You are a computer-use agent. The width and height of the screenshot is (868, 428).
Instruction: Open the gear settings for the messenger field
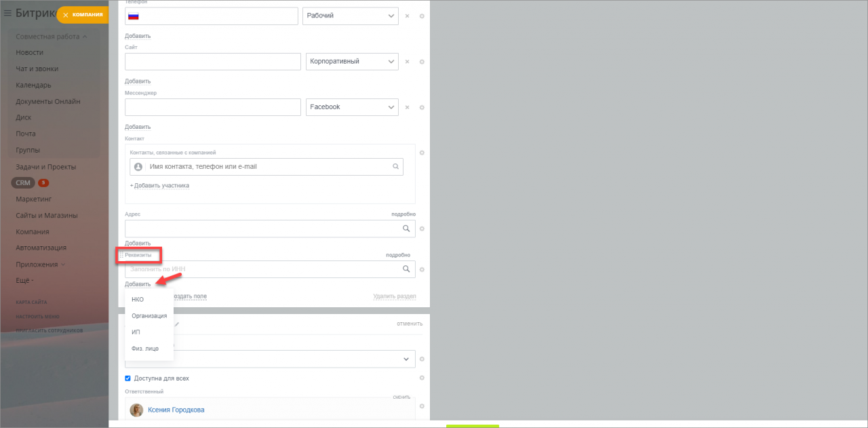(422, 107)
